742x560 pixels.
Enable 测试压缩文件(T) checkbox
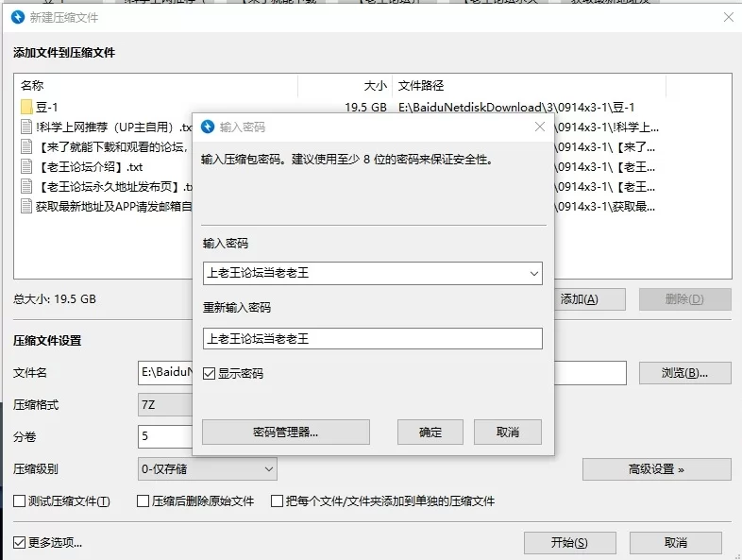coord(20,501)
